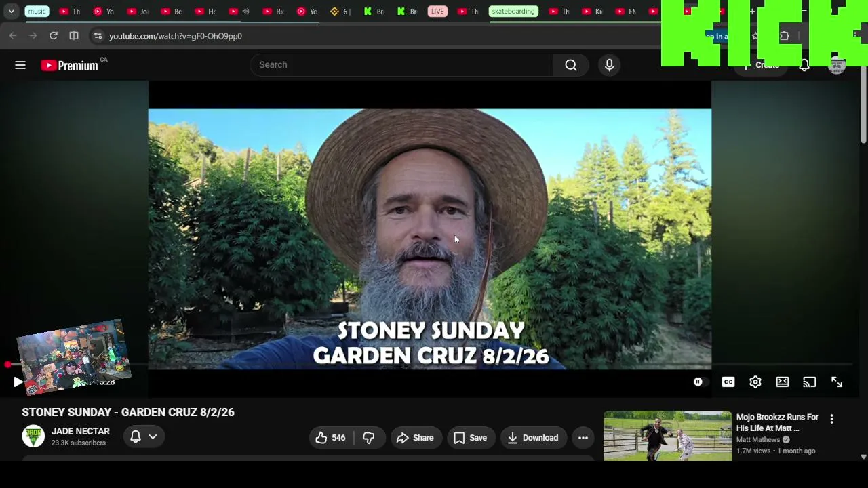Click the address bar URL

click(176, 36)
